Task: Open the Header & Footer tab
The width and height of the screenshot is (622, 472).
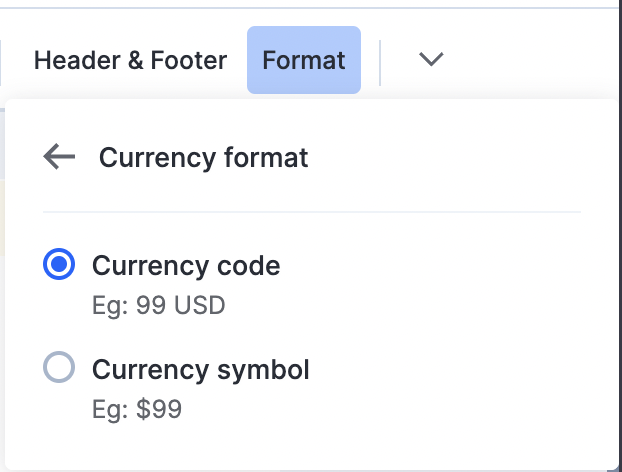Action: [130, 60]
